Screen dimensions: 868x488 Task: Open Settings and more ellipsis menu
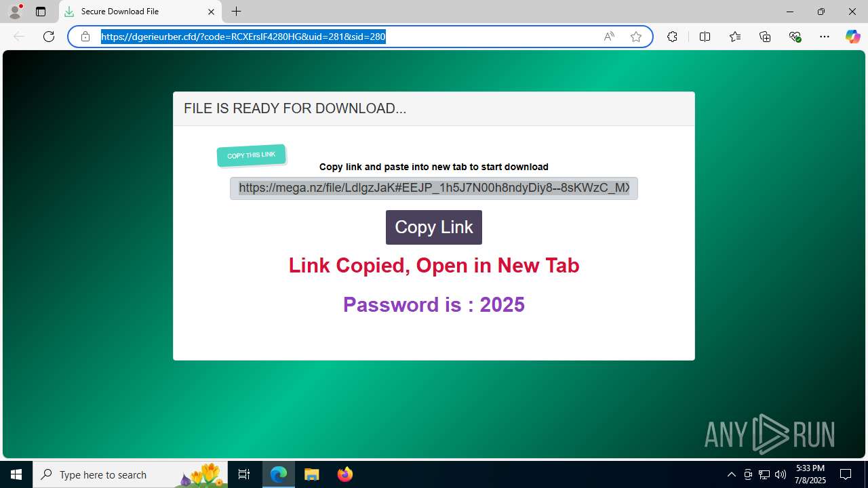click(825, 37)
